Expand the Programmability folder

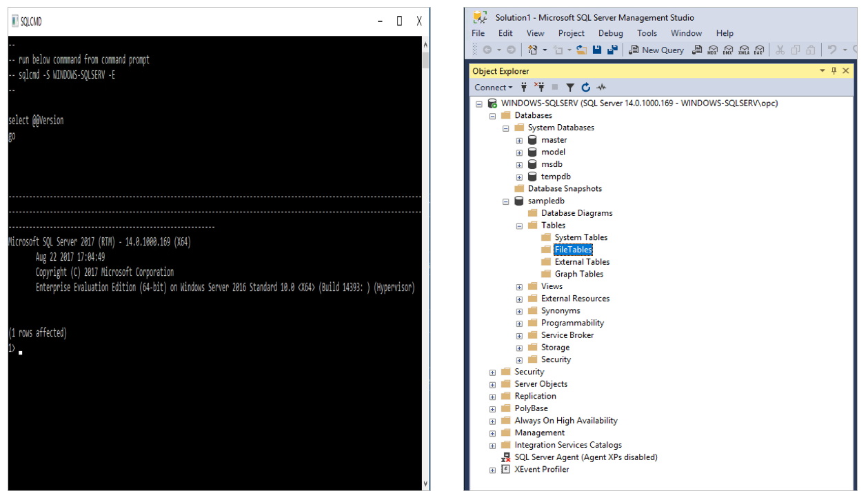pos(519,323)
